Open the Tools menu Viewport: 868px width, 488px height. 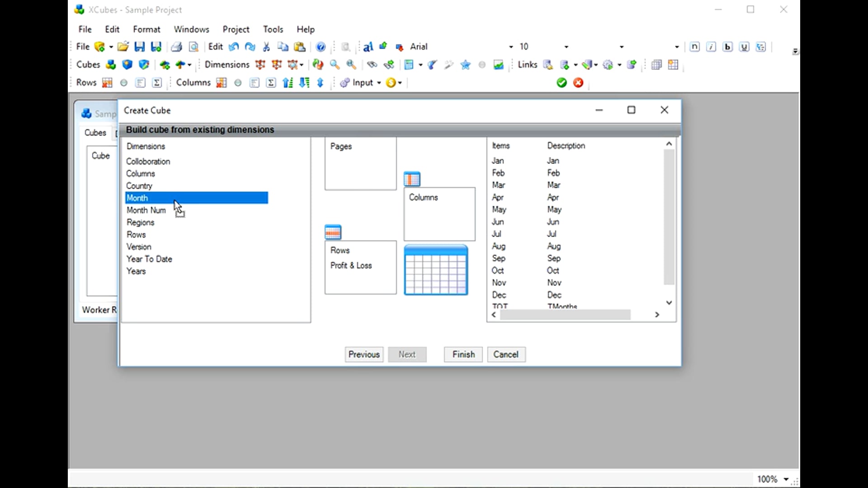[x=273, y=29]
